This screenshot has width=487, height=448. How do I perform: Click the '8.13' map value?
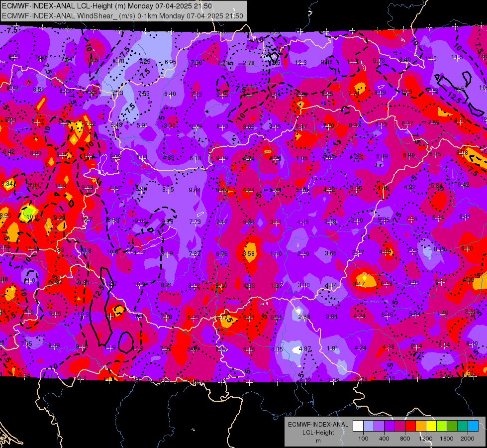tap(222, 126)
